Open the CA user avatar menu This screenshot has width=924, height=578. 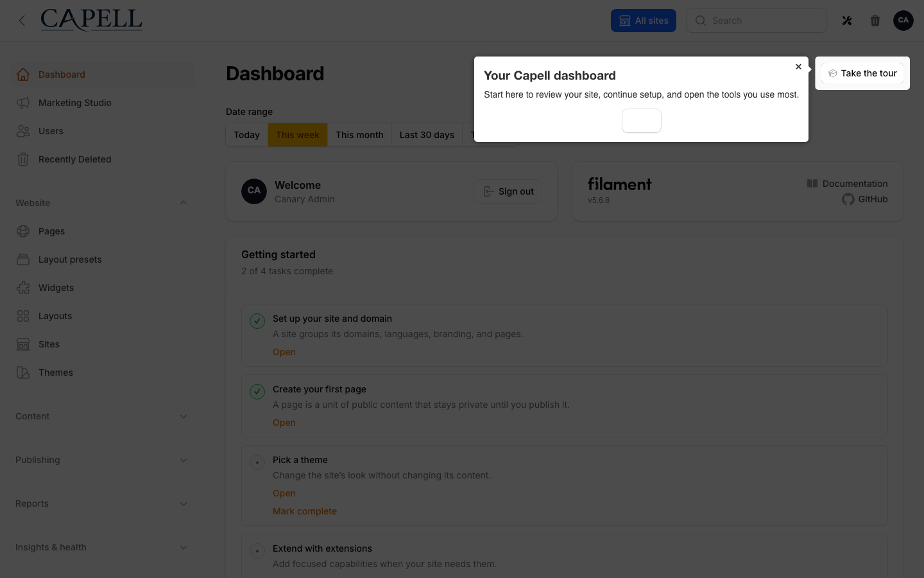(x=903, y=21)
